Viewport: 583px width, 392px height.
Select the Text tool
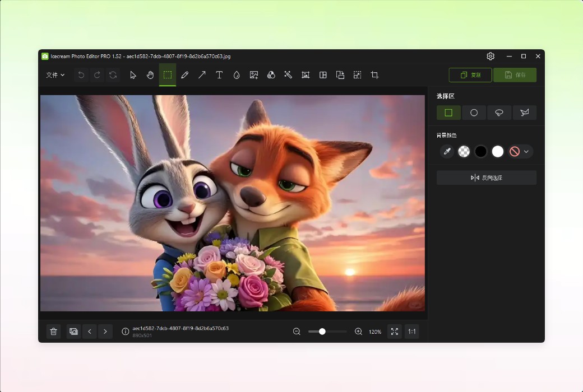pos(219,74)
